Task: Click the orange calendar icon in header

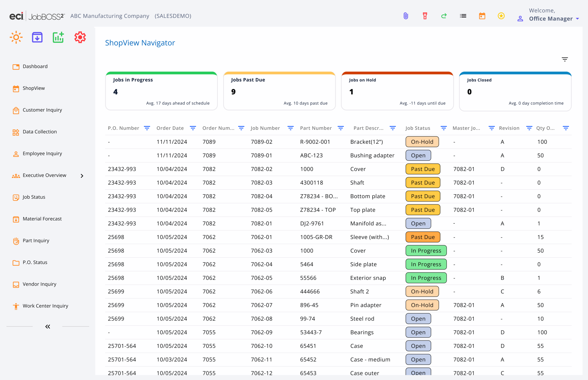Action: [x=482, y=16]
